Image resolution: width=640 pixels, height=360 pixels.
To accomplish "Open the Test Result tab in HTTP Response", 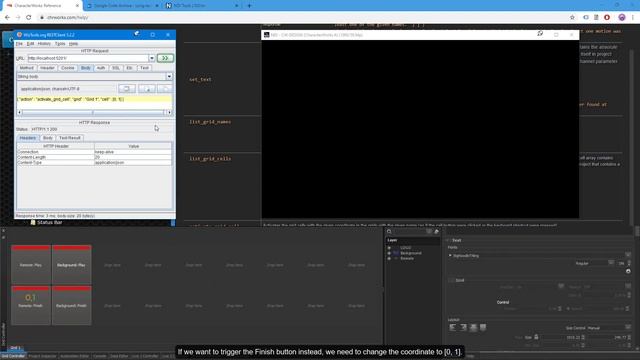I will [x=70, y=138].
